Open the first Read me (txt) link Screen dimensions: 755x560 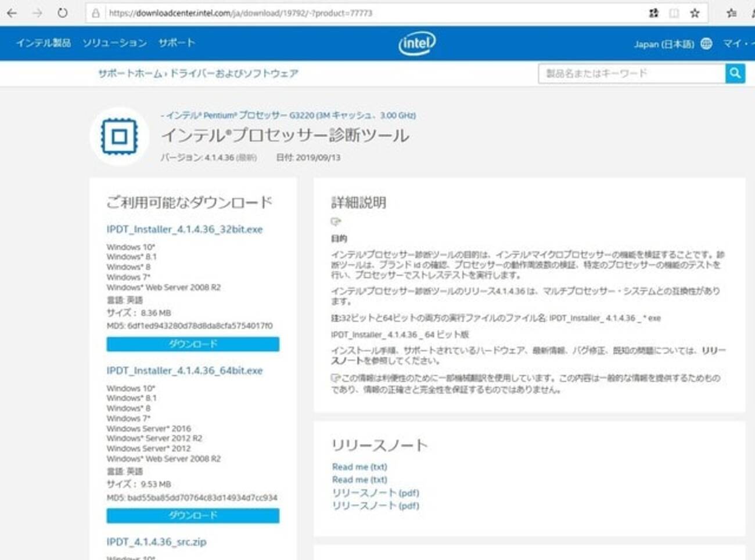tap(359, 467)
